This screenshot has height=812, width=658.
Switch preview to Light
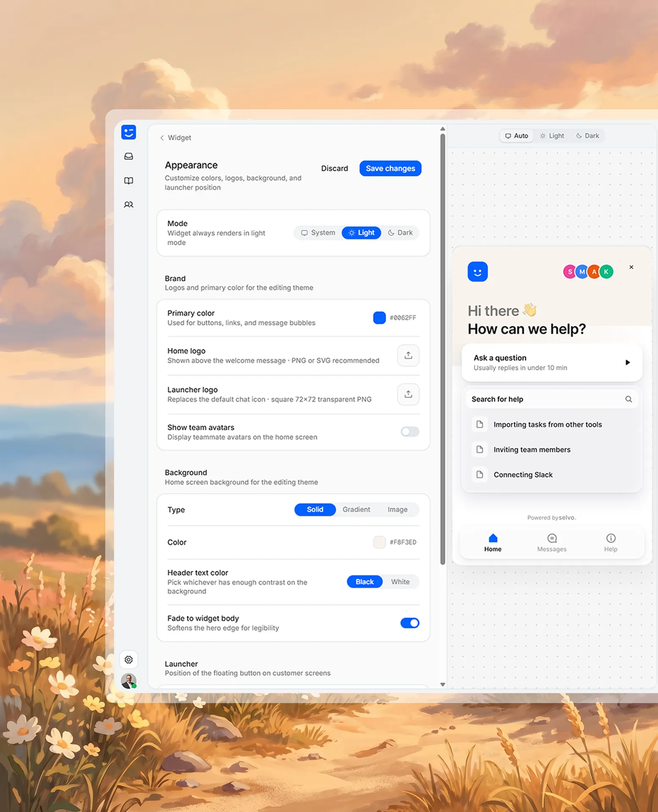552,136
